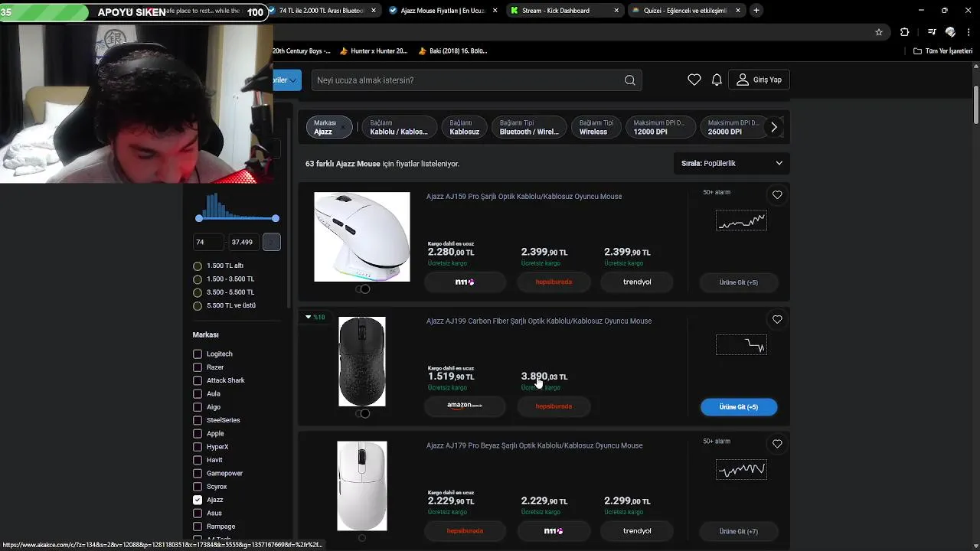Switch to 74 TL ile 2.000 TL Bluetooth tab

pos(322,11)
